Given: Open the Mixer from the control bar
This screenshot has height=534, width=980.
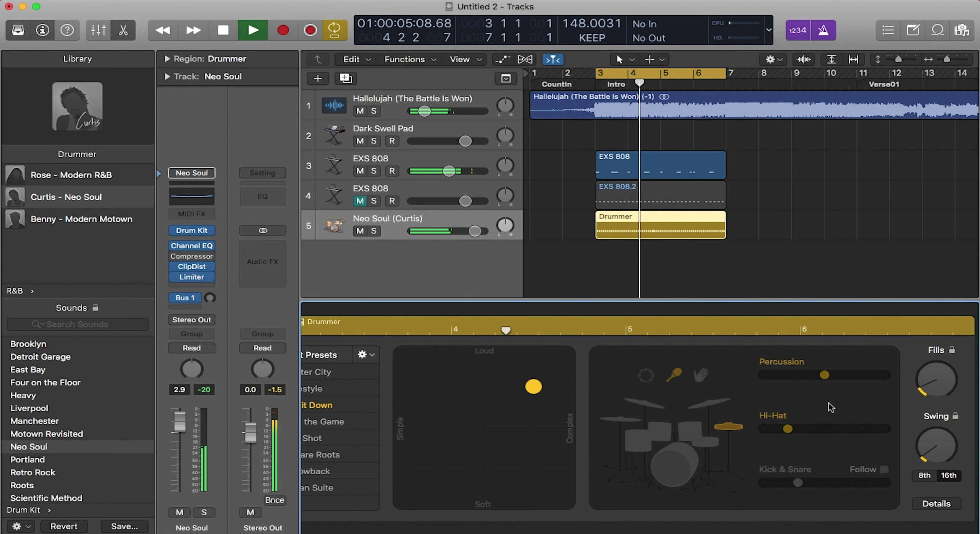Looking at the screenshot, I should pyautogui.click(x=98, y=30).
